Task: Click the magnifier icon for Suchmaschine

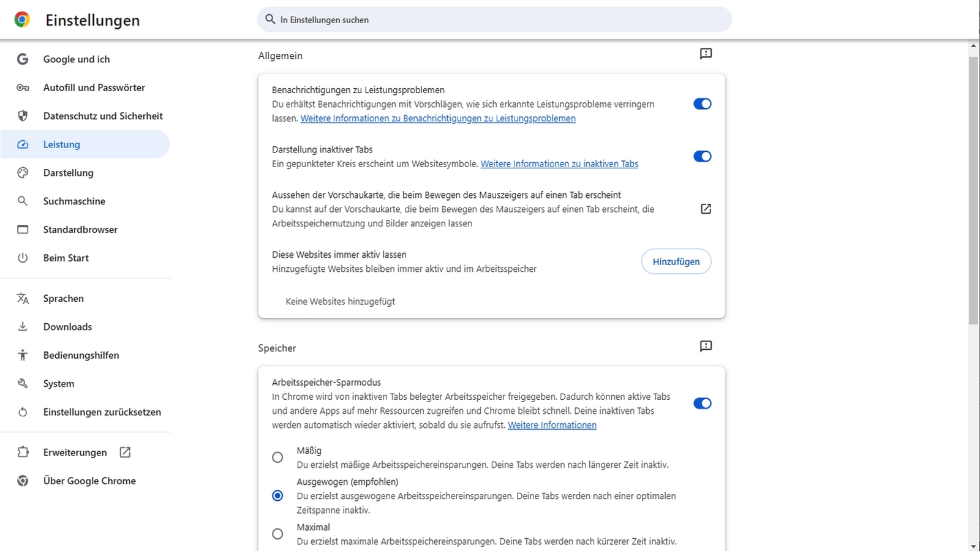Action: click(x=23, y=201)
